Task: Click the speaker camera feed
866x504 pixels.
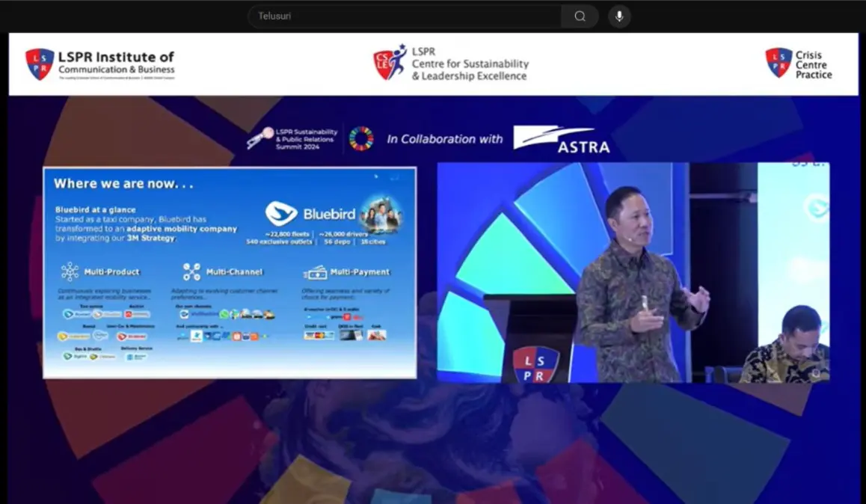Action: [x=633, y=272]
